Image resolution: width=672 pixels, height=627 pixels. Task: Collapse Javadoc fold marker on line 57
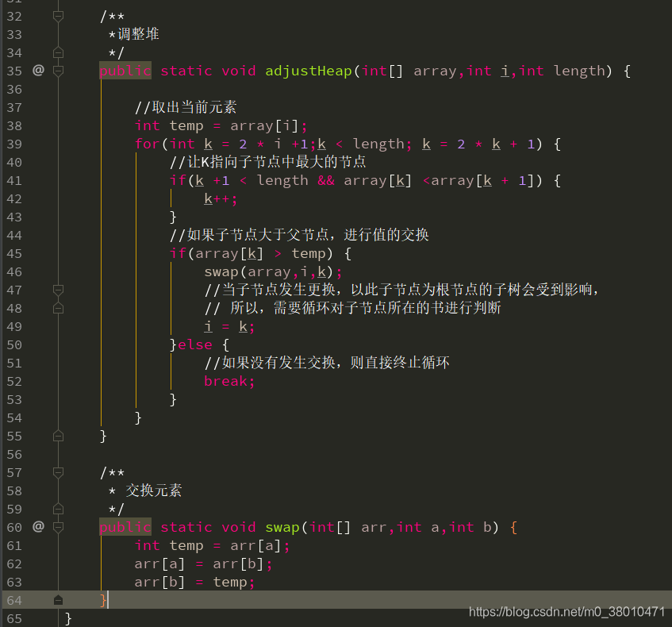pos(58,472)
